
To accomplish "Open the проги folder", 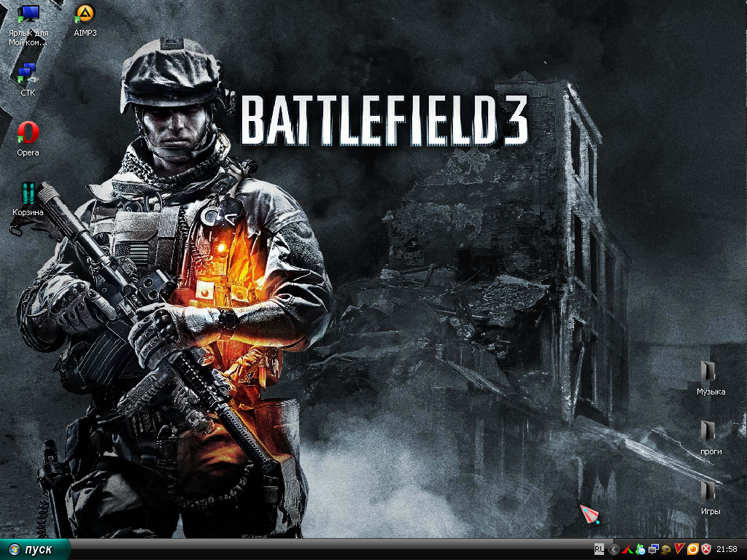I will (x=708, y=432).
